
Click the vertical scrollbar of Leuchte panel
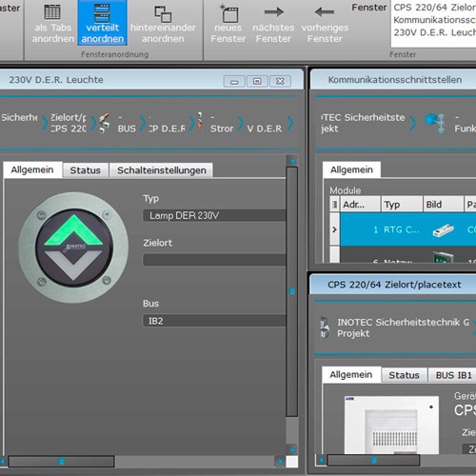(292, 291)
